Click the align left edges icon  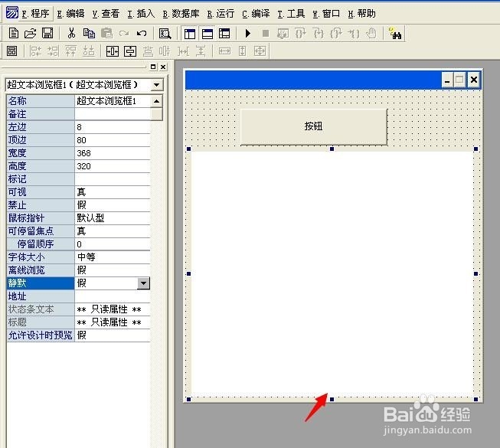[x=35, y=51]
